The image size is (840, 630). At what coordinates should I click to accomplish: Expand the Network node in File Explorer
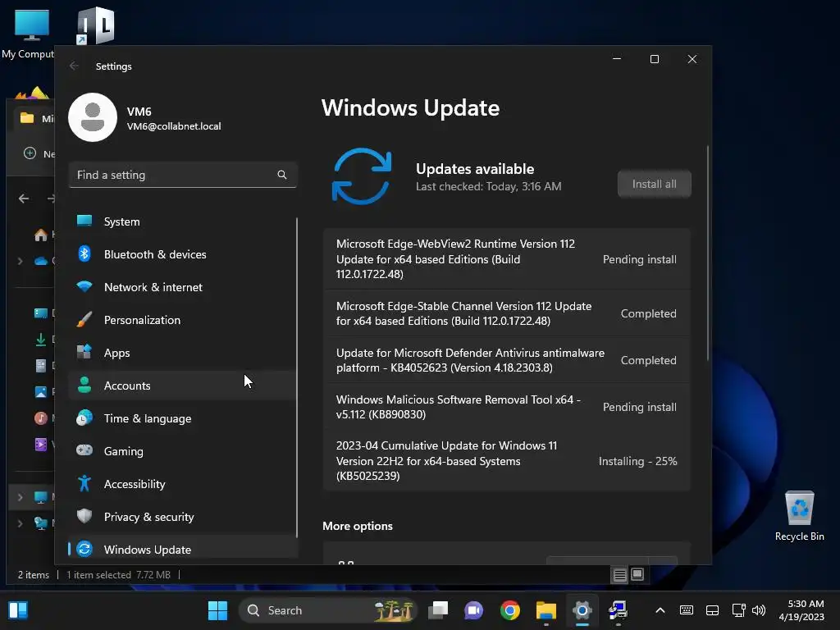point(20,523)
